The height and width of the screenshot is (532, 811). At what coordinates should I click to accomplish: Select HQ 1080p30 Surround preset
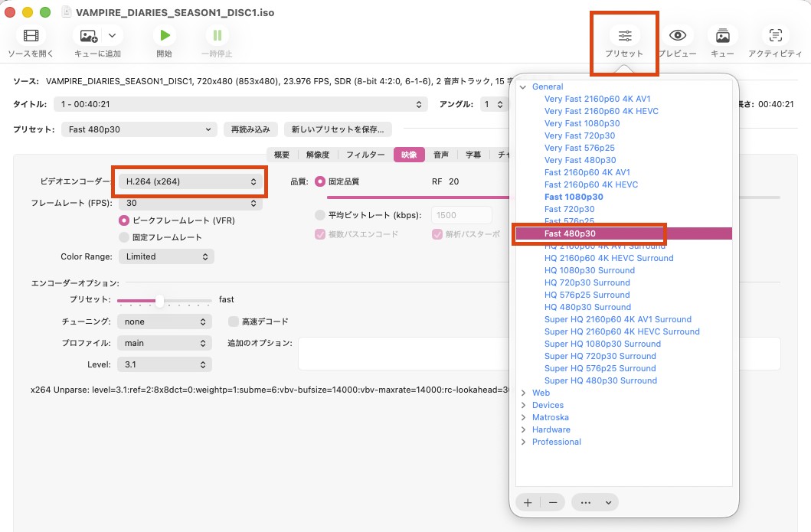(x=590, y=270)
